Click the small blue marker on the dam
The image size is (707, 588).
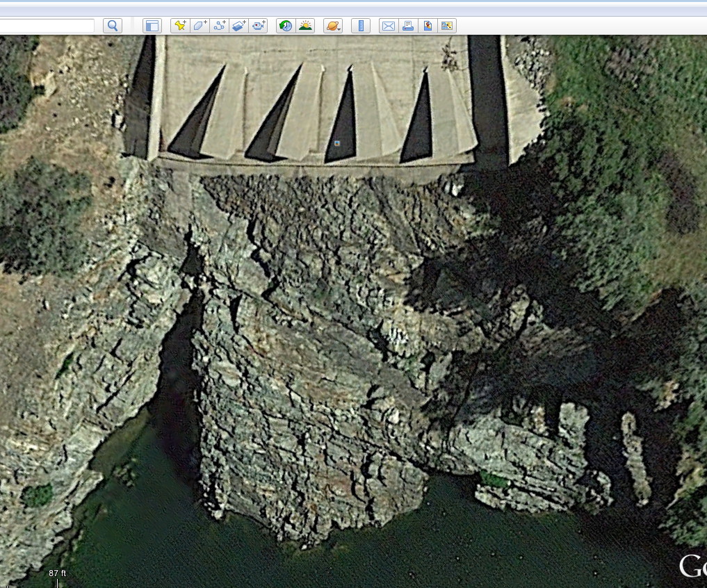click(337, 143)
